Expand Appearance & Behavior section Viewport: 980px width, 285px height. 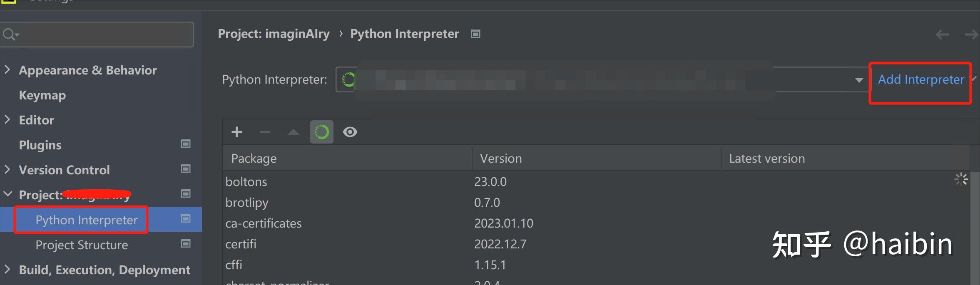[x=7, y=69]
